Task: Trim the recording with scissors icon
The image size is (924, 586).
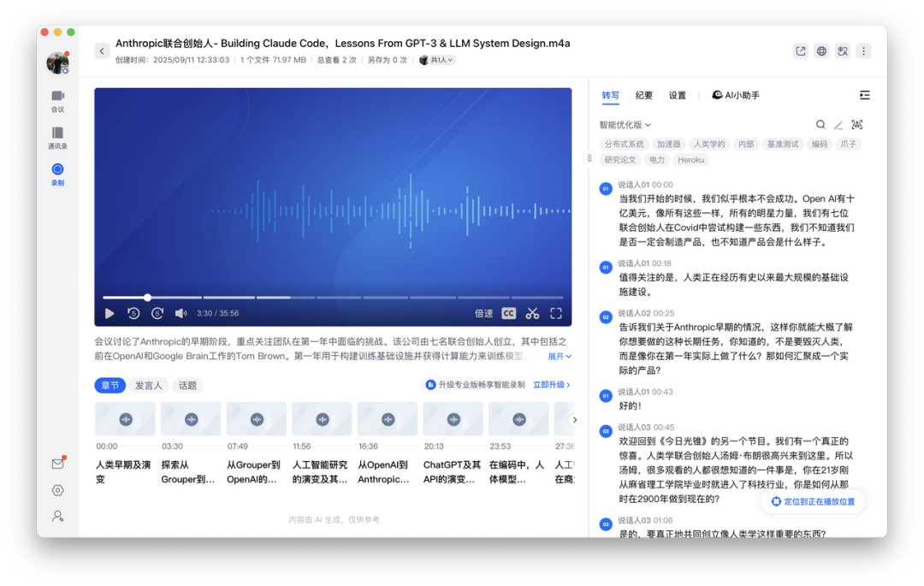Action: coord(532,313)
